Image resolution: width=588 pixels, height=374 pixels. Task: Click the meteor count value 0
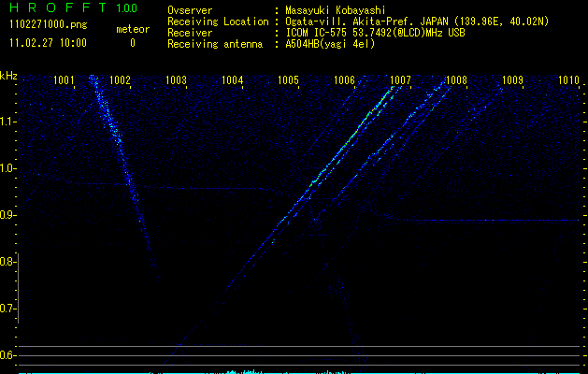coord(133,43)
